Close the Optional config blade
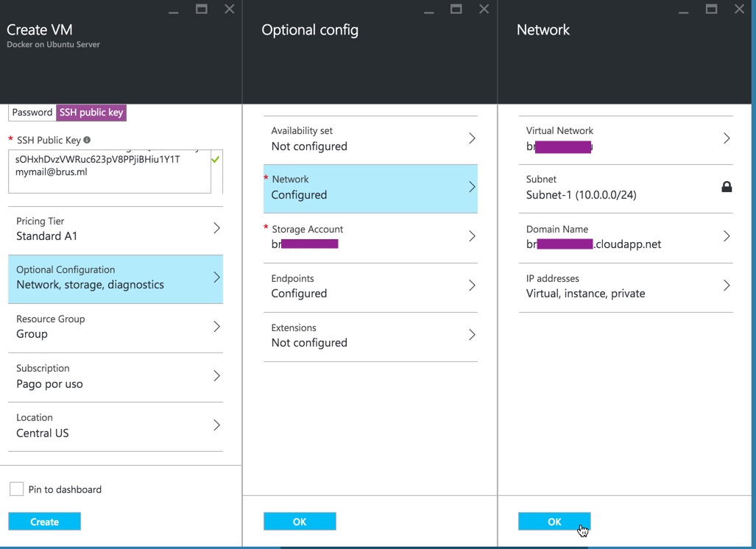 click(484, 9)
